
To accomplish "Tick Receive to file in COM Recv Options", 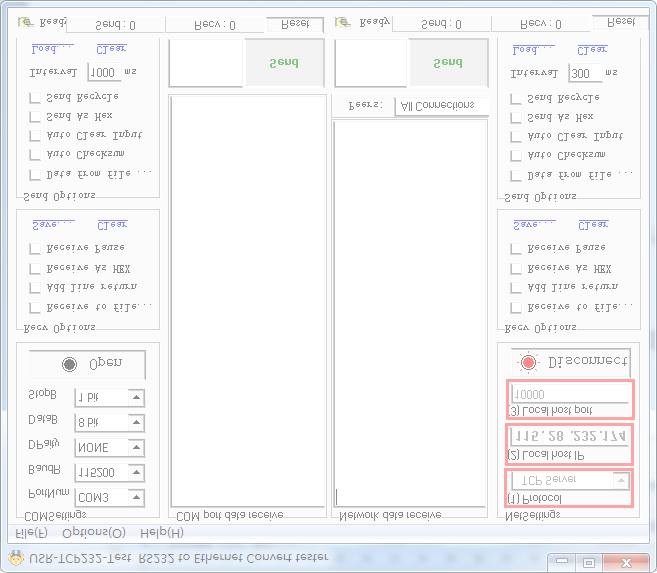I will tap(35, 308).
